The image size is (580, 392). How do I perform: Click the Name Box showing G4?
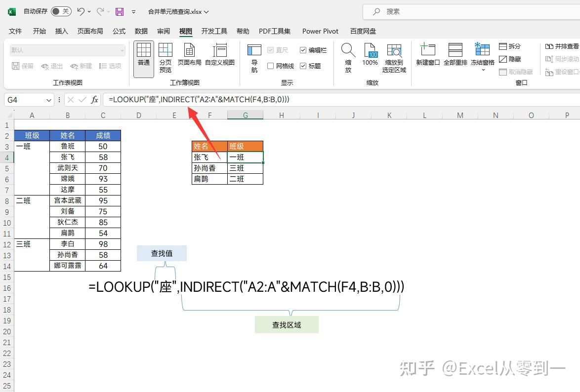click(25, 100)
